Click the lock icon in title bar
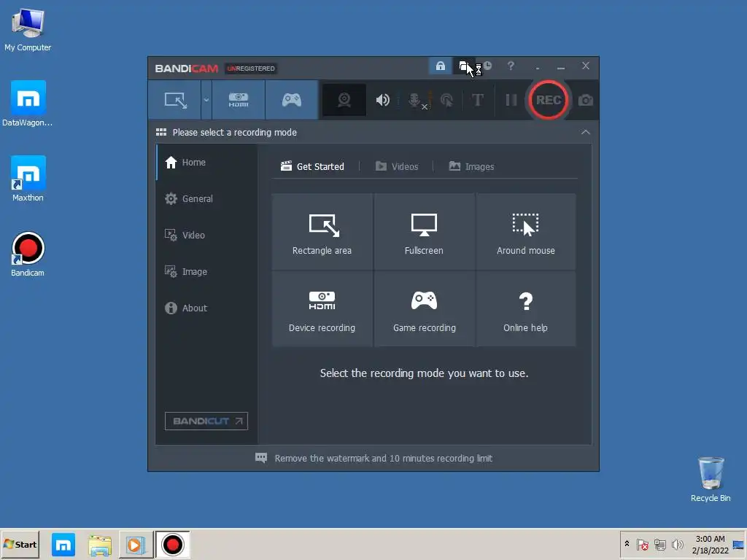The image size is (747, 560). 440,66
